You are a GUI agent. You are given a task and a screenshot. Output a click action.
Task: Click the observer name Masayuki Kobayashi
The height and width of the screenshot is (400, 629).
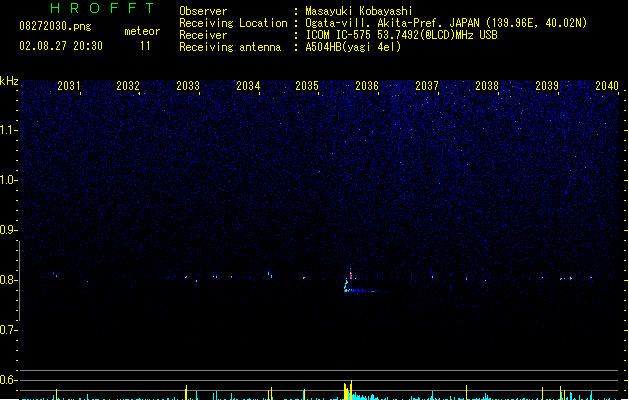click(x=359, y=11)
